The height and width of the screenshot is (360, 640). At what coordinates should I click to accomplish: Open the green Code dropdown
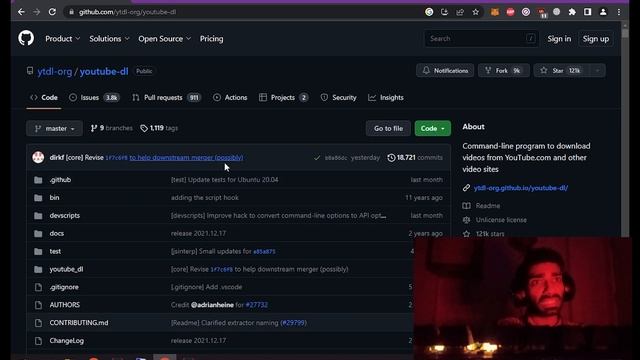point(433,128)
